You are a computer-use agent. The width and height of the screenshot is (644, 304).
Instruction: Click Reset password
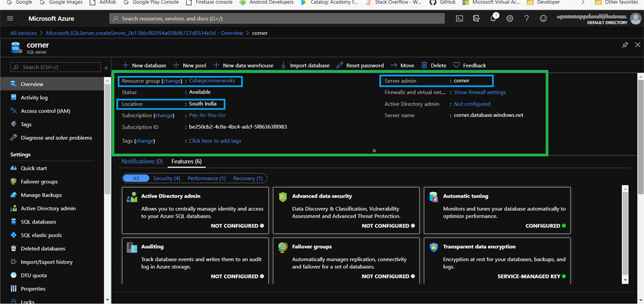[x=360, y=65]
